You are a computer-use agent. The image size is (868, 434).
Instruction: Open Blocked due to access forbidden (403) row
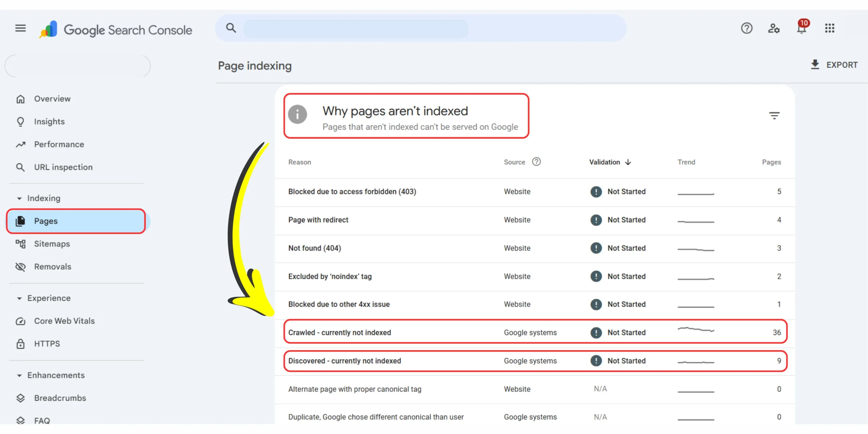point(535,192)
